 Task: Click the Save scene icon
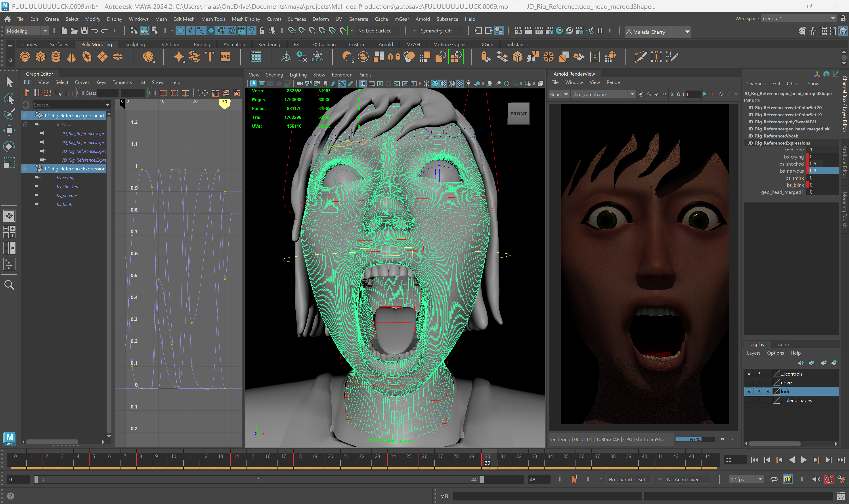click(84, 31)
